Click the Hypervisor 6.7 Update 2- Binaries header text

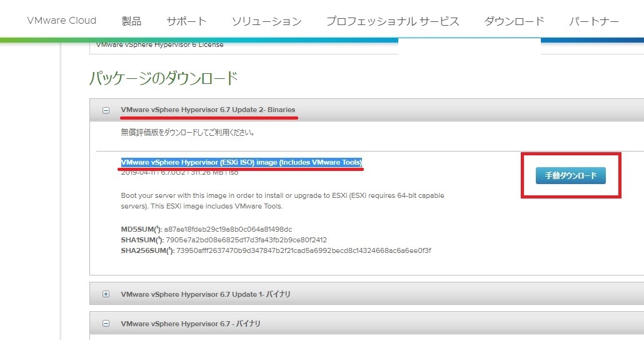(208, 110)
